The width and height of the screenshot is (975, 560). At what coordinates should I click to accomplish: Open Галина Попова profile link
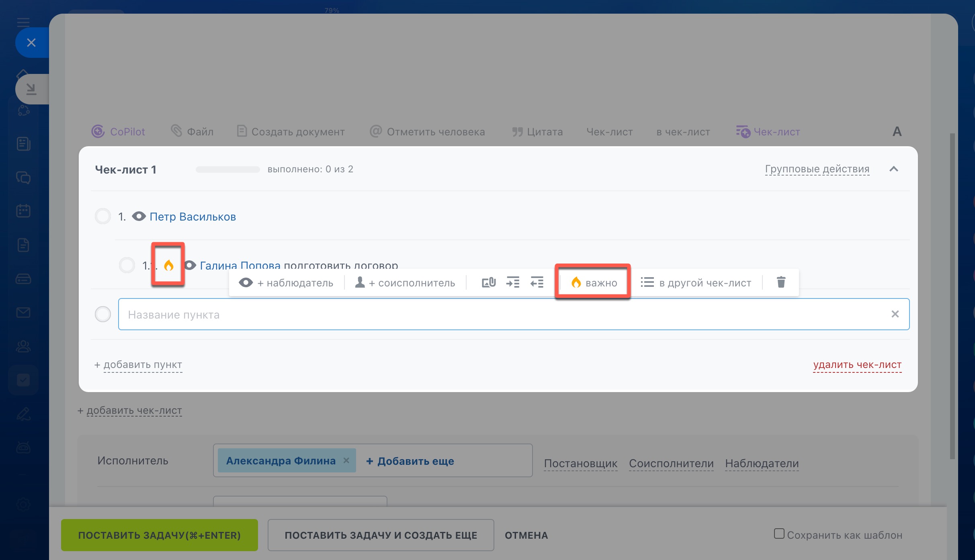(x=240, y=265)
